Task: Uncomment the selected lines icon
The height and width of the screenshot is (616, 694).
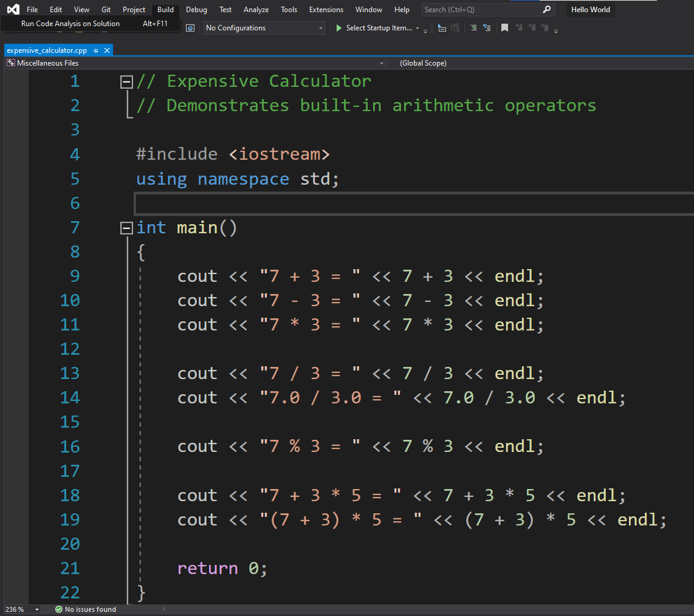Action: (x=486, y=28)
